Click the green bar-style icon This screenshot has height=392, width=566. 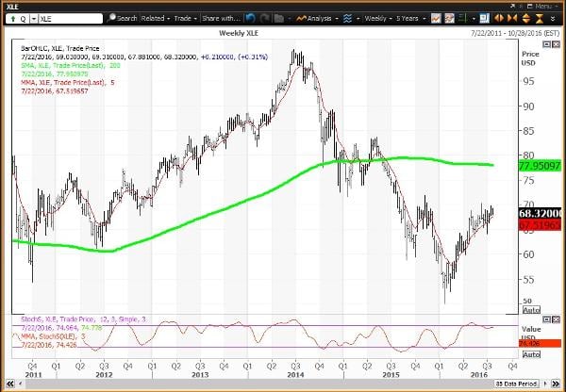(x=463, y=18)
